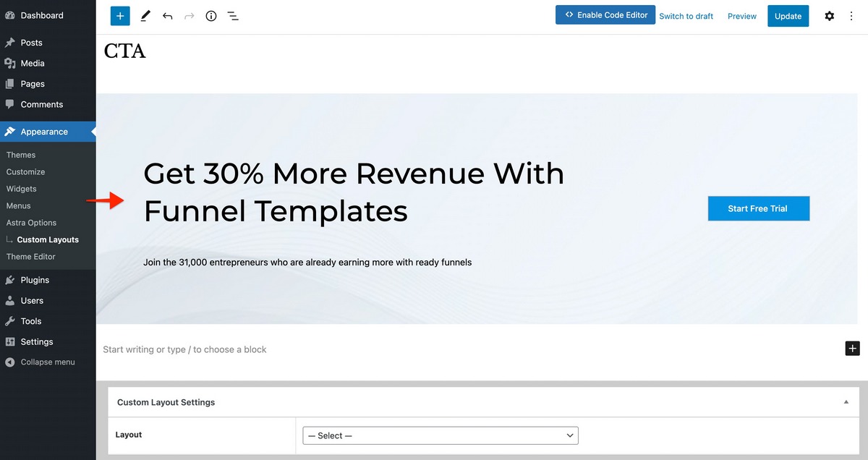Redo the last undone change
This screenshot has width=868, height=460.
coord(190,16)
